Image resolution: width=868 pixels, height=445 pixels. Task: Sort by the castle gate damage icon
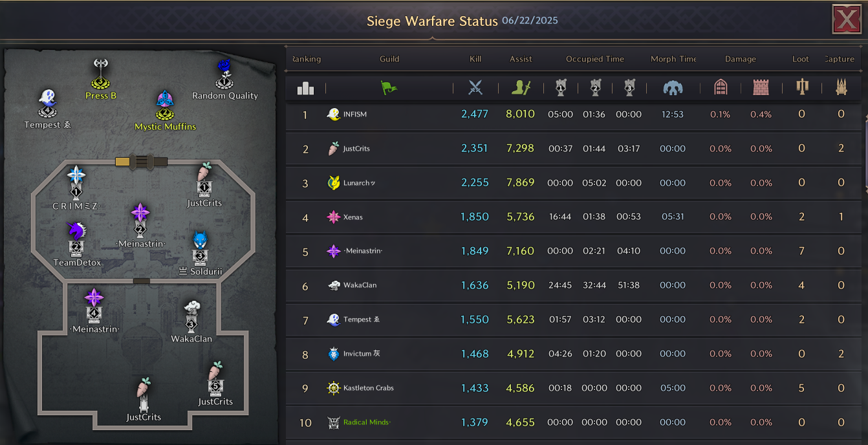[721, 88]
